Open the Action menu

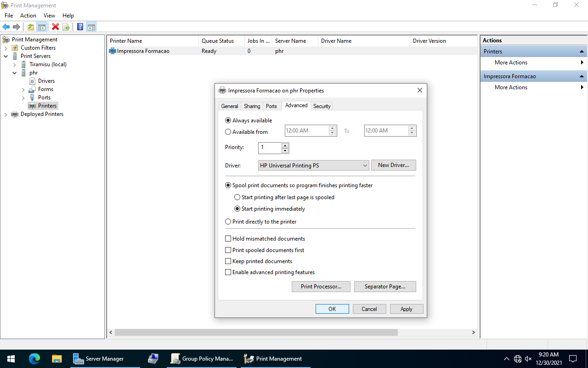[x=28, y=16]
